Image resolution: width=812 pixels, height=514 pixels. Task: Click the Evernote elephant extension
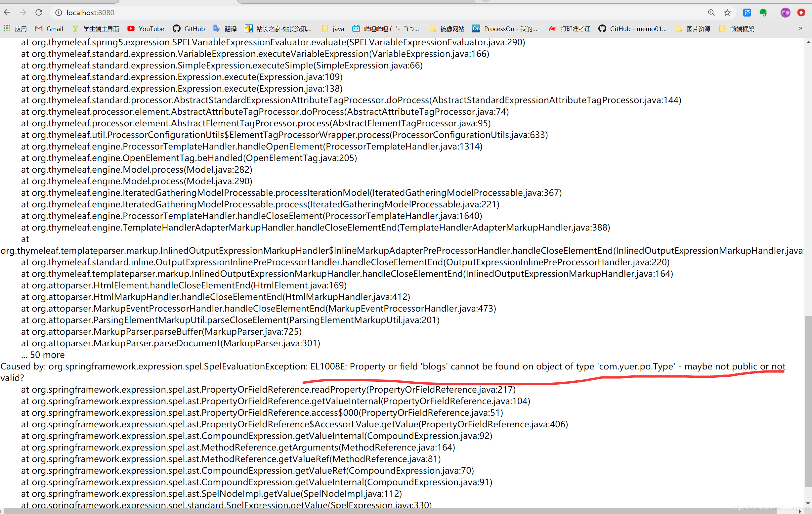pos(763,13)
